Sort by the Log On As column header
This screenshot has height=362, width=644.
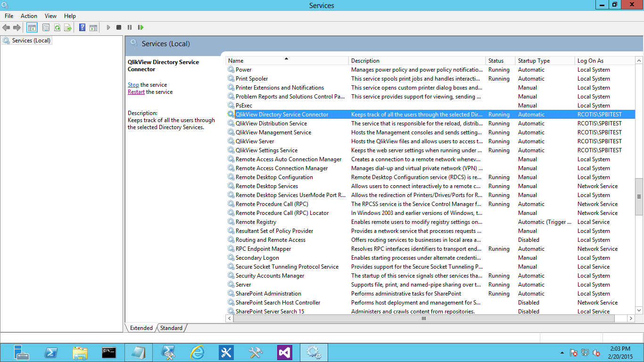pos(605,61)
